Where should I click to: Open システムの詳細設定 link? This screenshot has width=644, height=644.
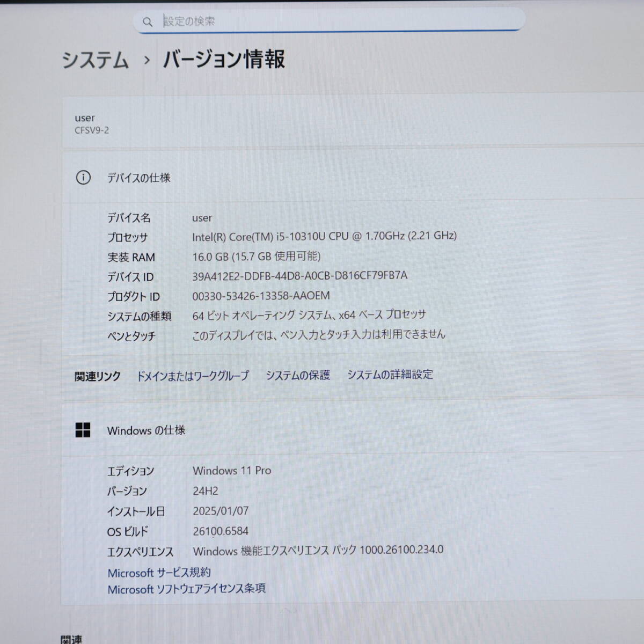pyautogui.click(x=390, y=374)
